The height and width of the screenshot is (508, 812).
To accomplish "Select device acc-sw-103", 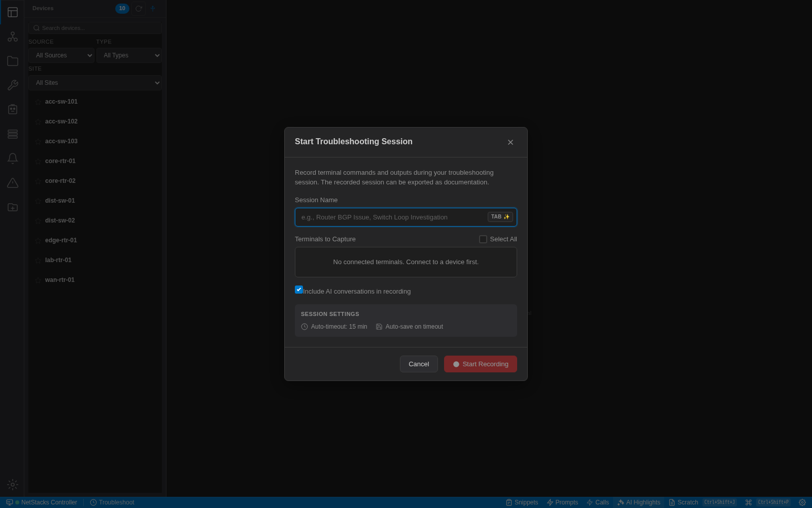I will point(95,141).
